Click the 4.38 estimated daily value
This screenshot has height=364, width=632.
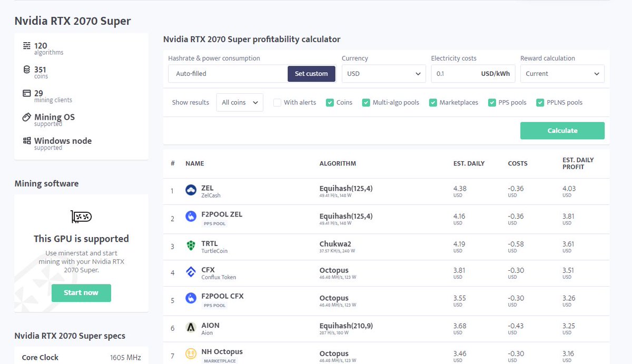460,188
